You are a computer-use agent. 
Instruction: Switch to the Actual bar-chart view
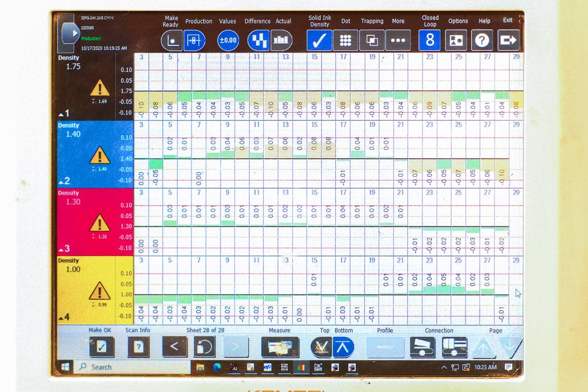pos(281,41)
